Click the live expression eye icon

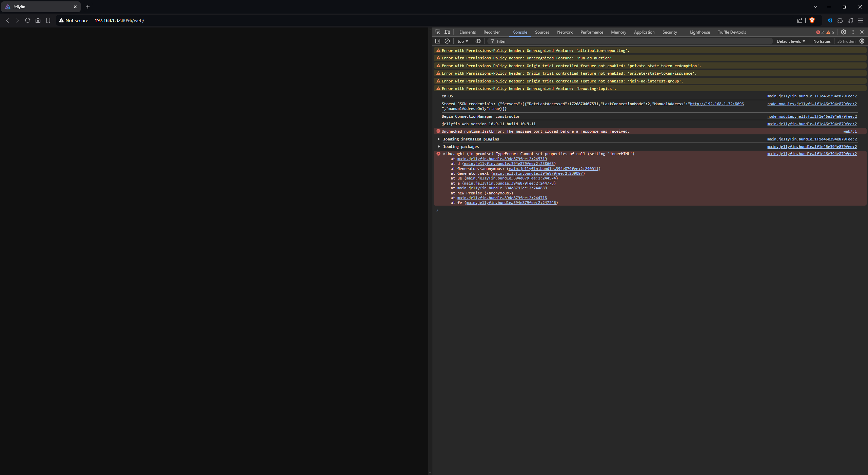pos(478,41)
